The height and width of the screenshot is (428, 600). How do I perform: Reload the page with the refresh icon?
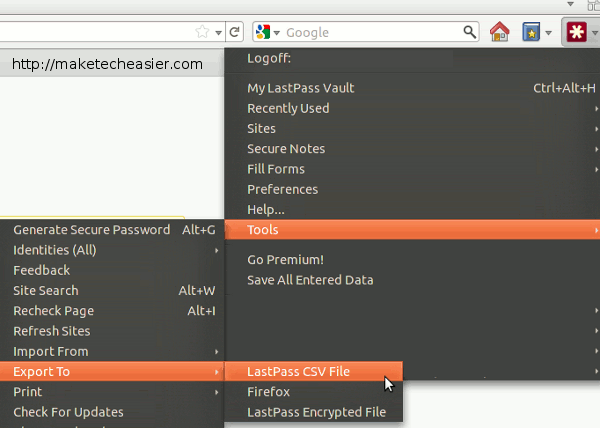(x=235, y=32)
